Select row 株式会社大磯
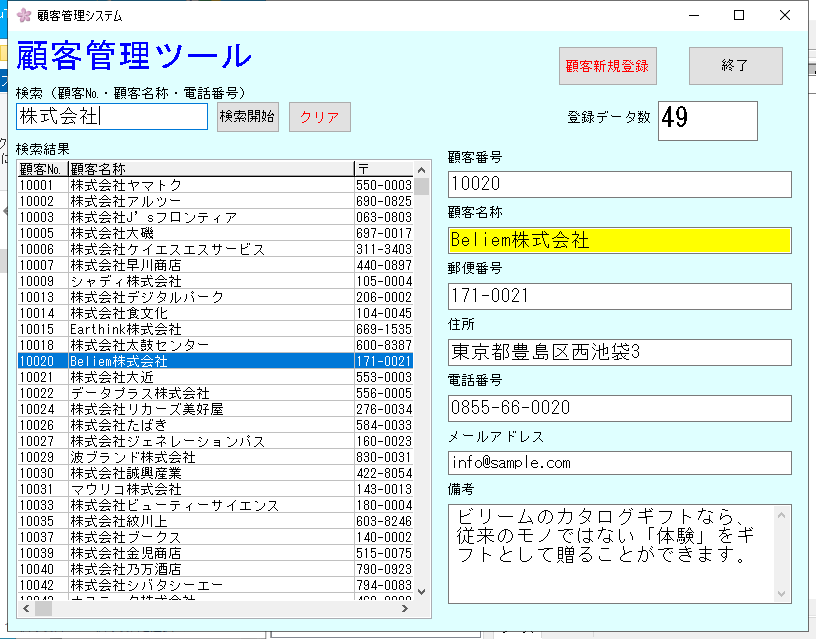Screen dimensions: 816x639 coord(215,233)
